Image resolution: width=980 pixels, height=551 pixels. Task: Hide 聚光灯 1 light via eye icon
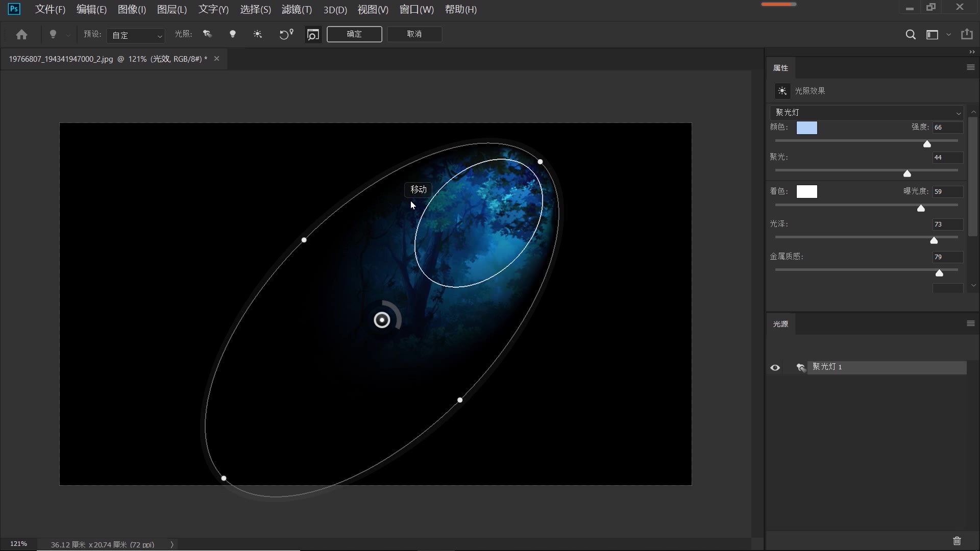(x=775, y=368)
